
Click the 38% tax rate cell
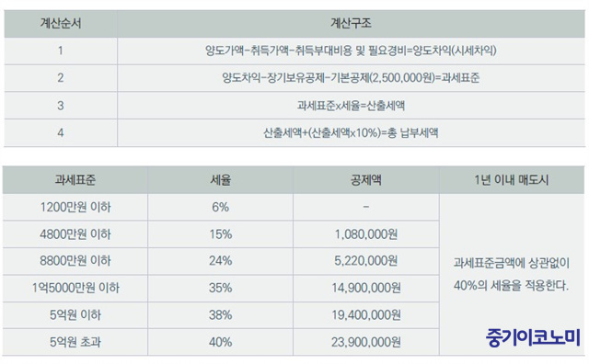click(221, 315)
